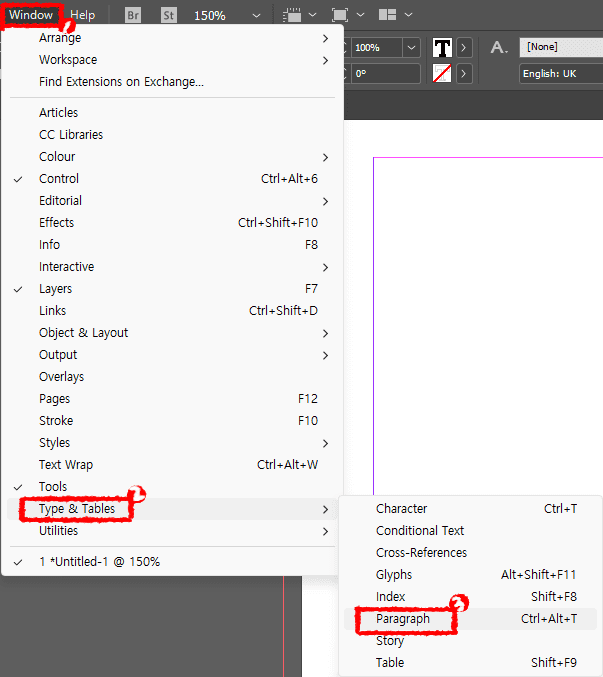Viewport: 603px width, 677px height.
Task: Open the Styles submenu
Action: coord(172,443)
